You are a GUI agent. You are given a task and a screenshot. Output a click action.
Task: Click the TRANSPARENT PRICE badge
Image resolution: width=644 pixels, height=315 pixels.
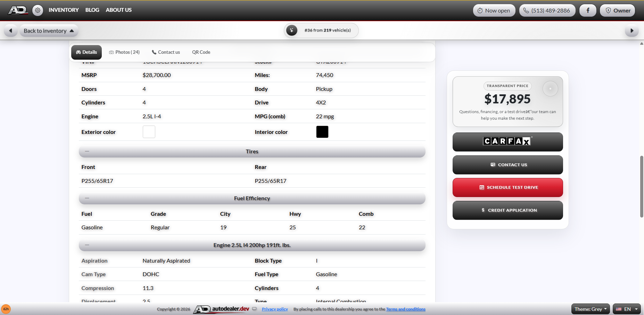coord(507,86)
